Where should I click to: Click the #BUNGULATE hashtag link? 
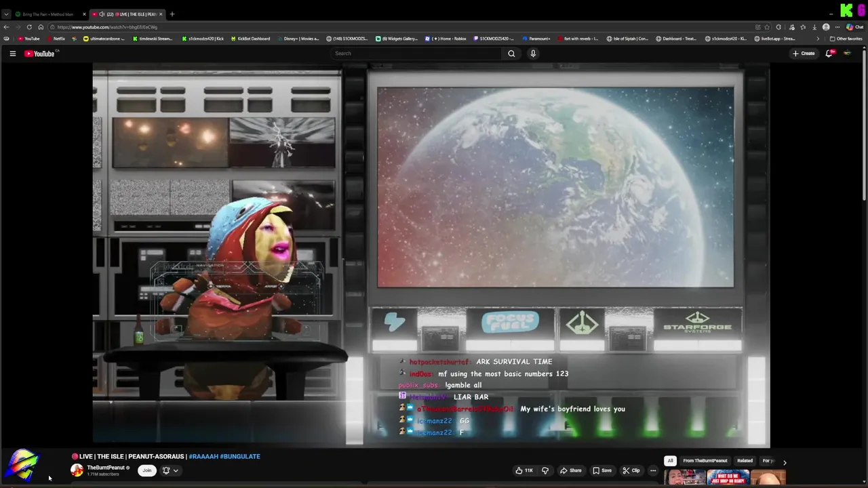click(x=240, y=457)
